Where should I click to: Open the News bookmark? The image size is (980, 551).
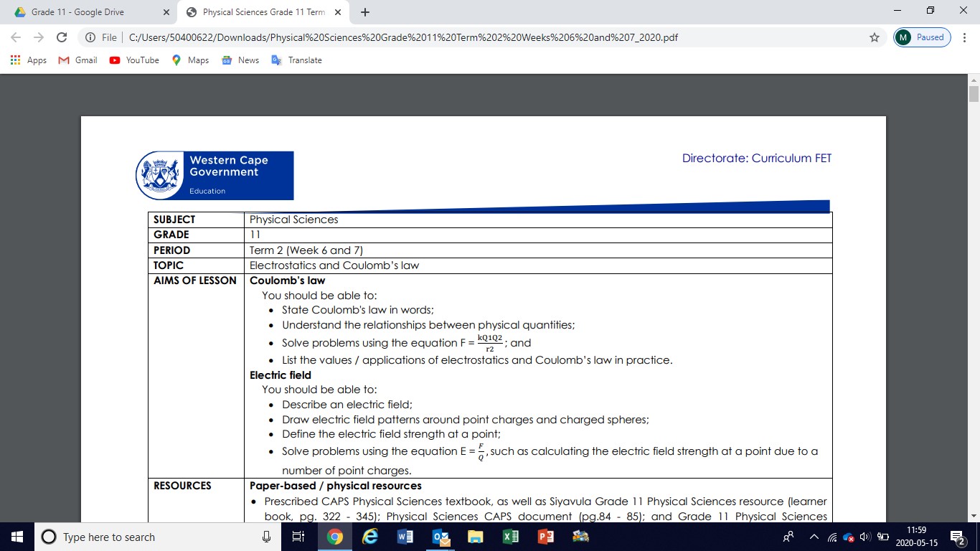click(240, 60)
